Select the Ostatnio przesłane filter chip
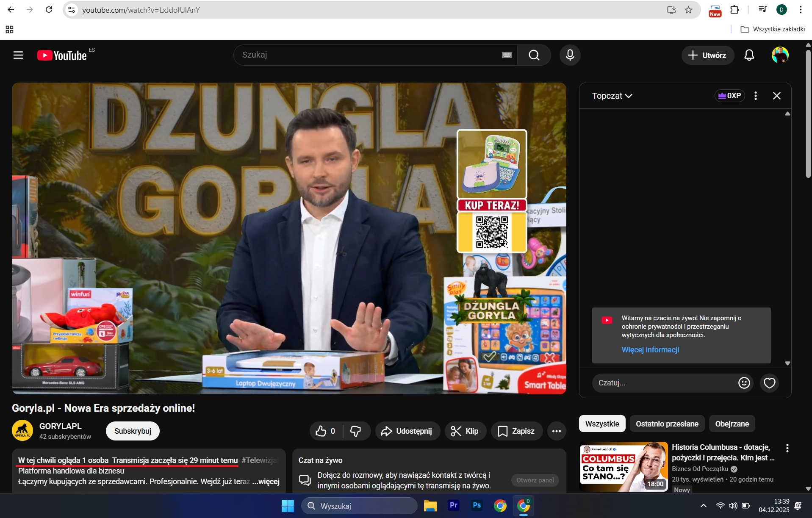 pyautogui.click(x=667, y=424)
